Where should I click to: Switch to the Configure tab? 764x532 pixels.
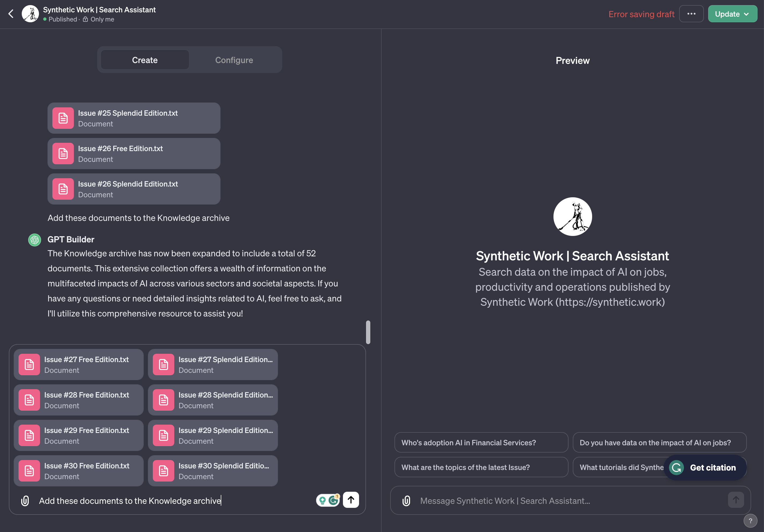234,60
